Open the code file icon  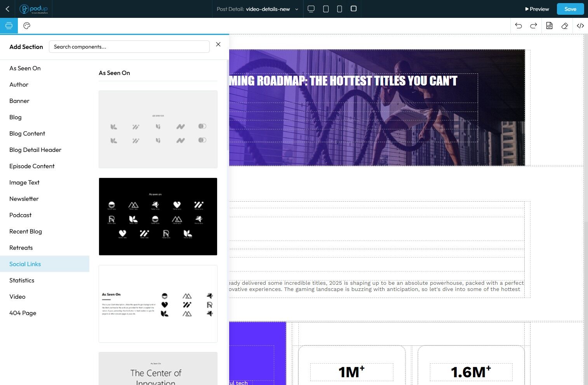[549, 26]
